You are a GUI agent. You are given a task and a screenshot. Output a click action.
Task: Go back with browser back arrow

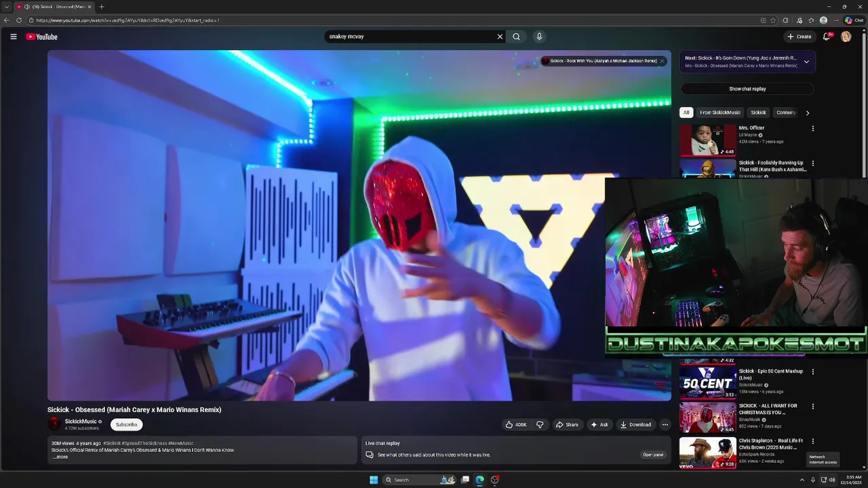[7, 20]
